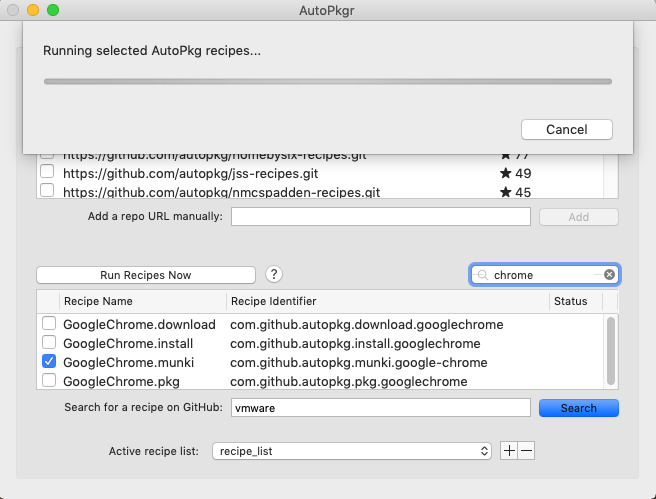Select the jss-recipes repo checkbox

47,173
